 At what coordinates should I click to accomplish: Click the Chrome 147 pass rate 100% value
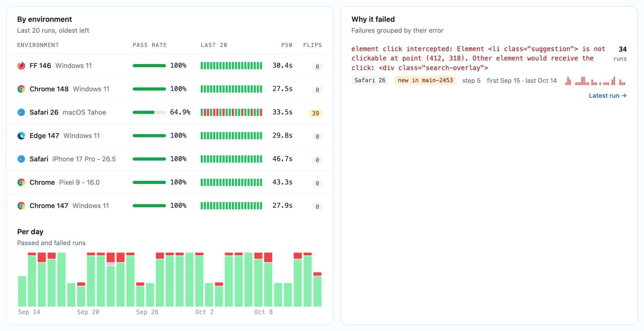[178, 206]
